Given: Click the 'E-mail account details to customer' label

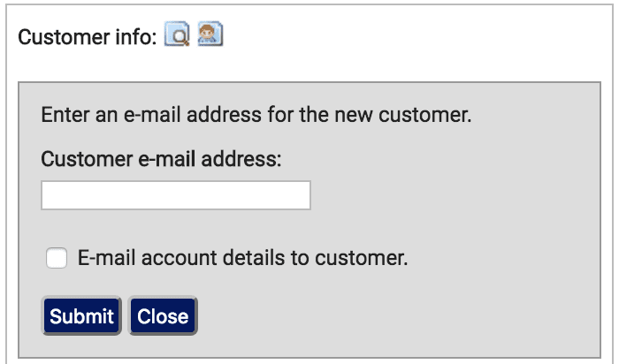Looking at the screenshot, I should (x=242, y=258).
